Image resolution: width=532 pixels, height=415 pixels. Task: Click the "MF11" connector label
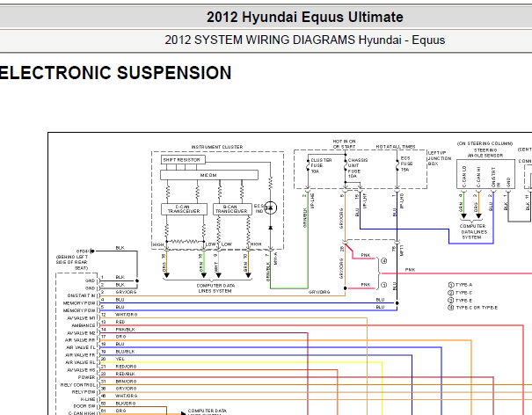tap(402, 251)
